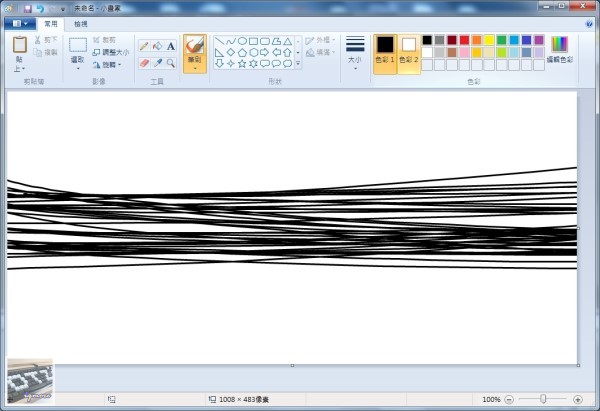Viewport: 600px width, 411px height.
Task: Choose the Hexagon shape
Action: pos(253,52)
